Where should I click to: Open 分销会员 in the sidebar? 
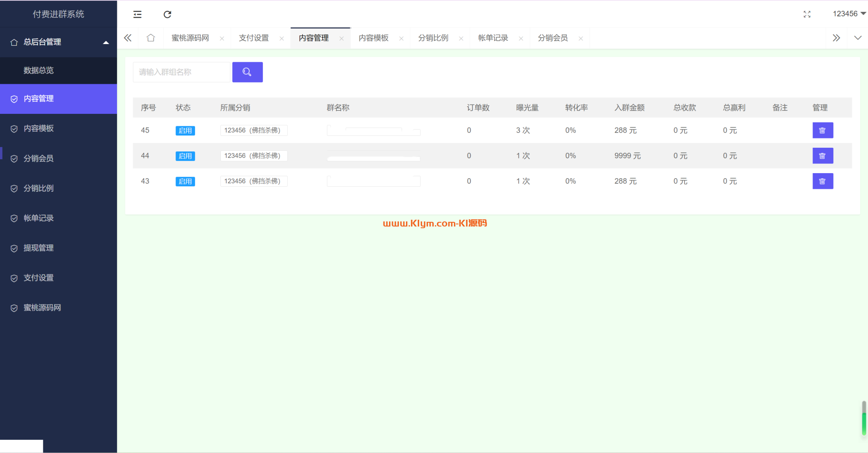pyautogui.click(x=39, y=158)
